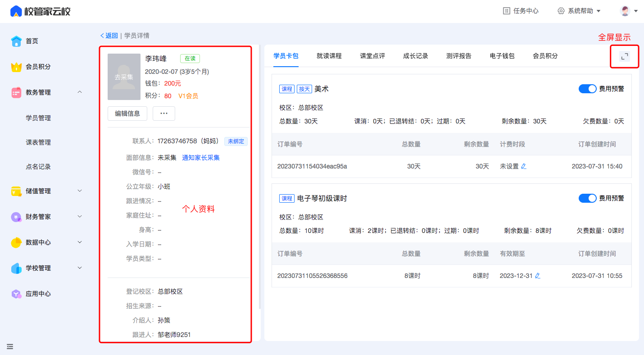
Task: Click the 编辑信息 button
Action: [x=127, y=114]
